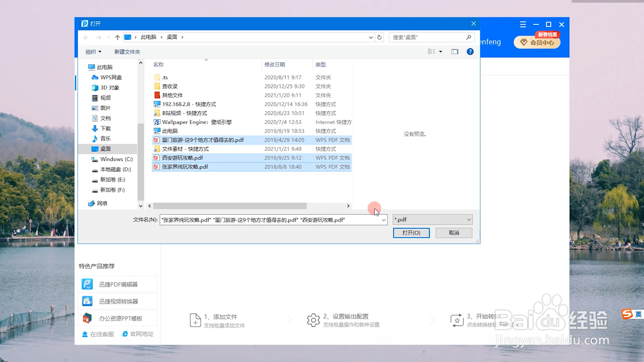Open 办公资源PPT模板 icon
The image size is (644, 362).
88,318
